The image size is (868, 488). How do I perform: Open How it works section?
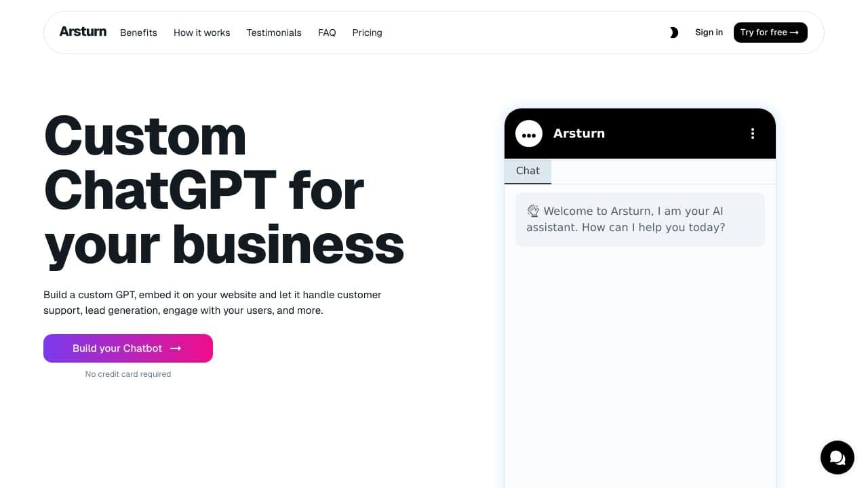pyautogui.click(x=202, y=33)
